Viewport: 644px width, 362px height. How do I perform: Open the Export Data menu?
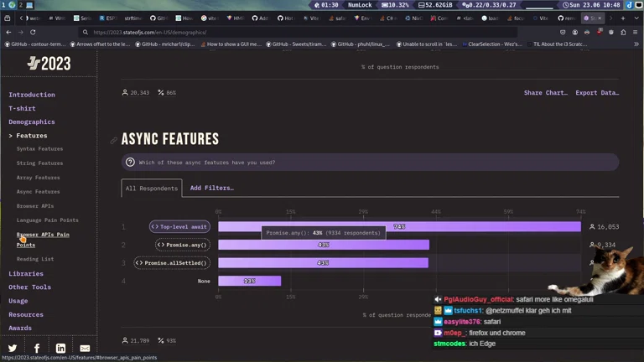click(596, 93)
